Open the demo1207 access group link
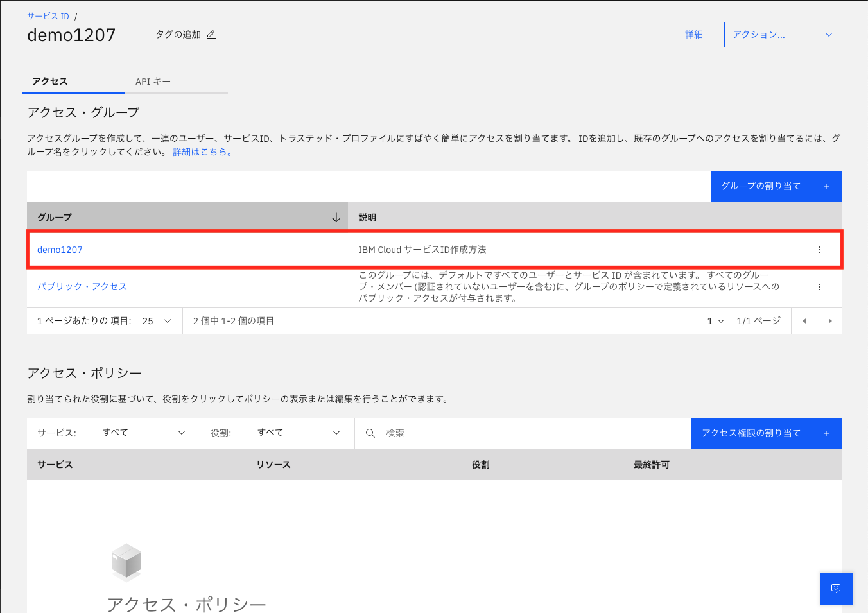The width and height of the screenshot is (868, 613). click(x=60, y=250)
